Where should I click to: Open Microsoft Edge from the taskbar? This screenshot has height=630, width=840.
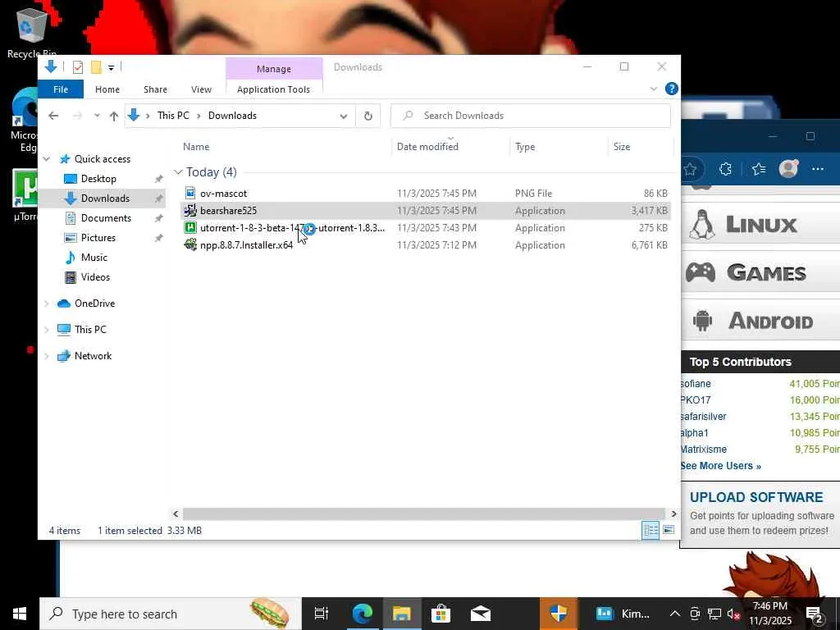tap(363, 614)
